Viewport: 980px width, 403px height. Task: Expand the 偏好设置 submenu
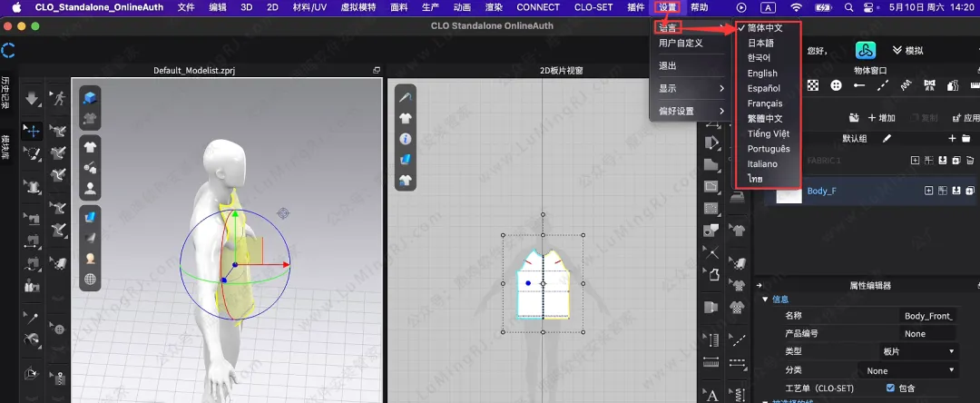coord(691,111)
